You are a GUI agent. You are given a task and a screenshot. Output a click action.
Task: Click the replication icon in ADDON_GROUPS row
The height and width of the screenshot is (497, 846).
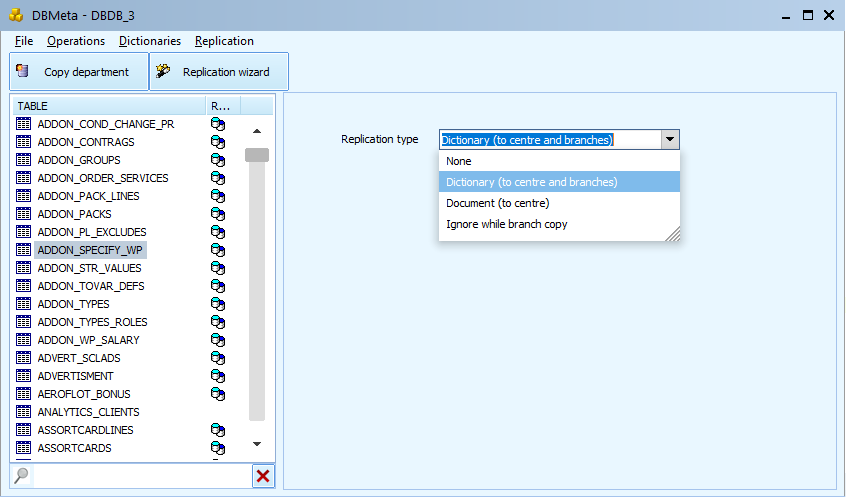point(217,160)
